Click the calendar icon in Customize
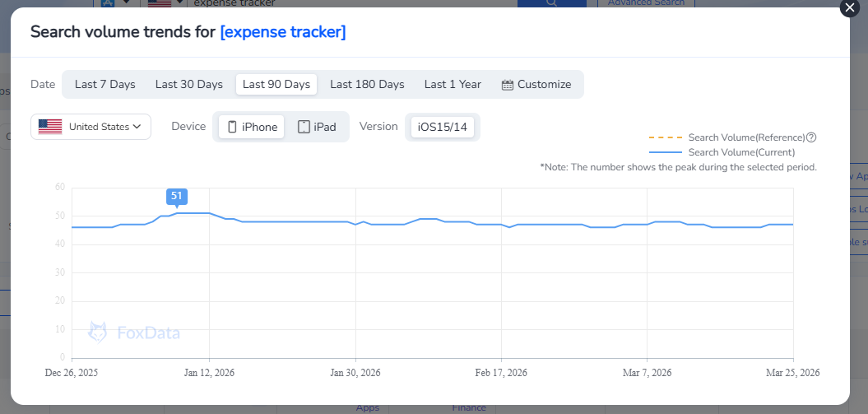Viewport: 868px width, 414px height. click(x=508, y=85)
